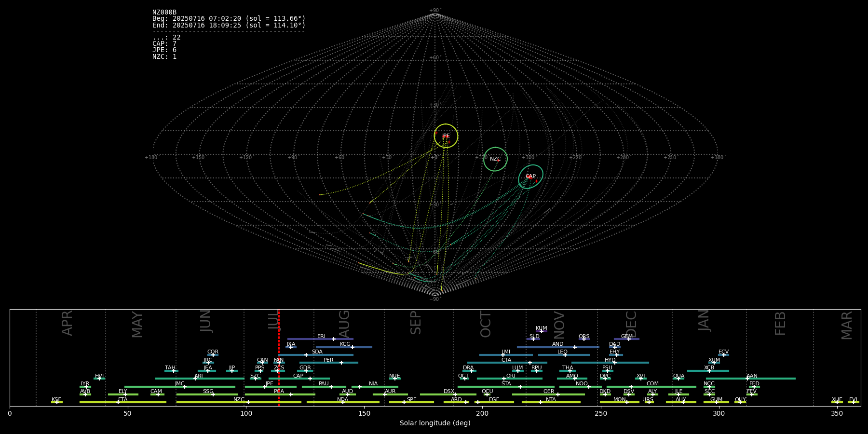Click the NIA shower label in the timeline
Viewport: 868px width, 434px height.
373,384
